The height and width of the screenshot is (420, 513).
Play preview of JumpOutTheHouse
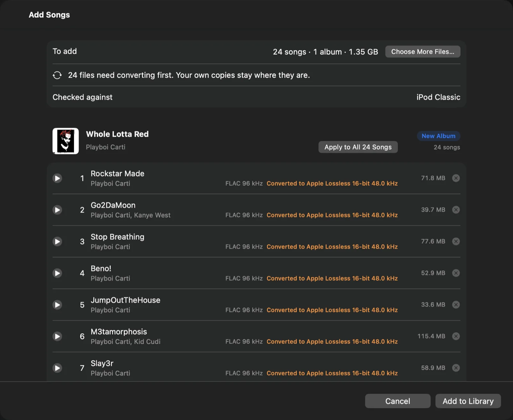click(x=57, y=304)
